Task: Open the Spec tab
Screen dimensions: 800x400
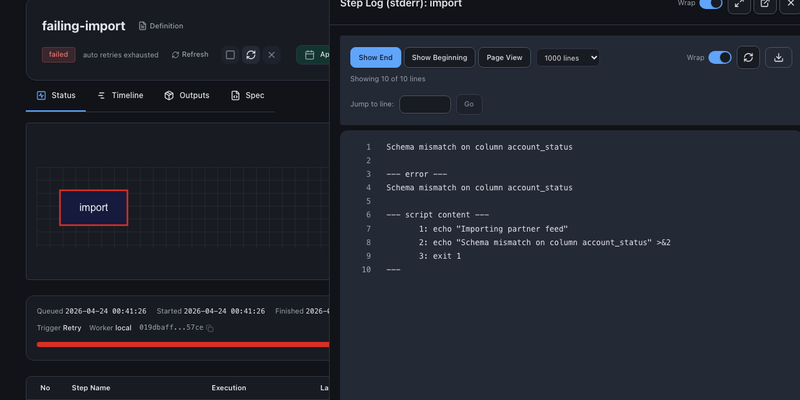Action: [247, 95]
